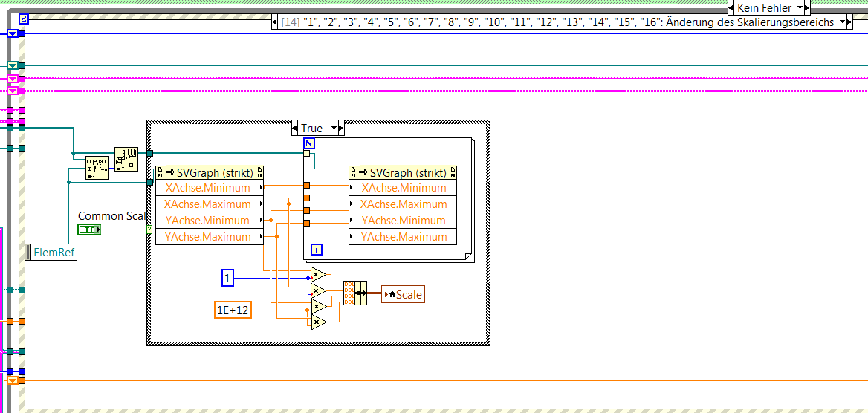Select the topmost multiply node
The height and width of the screenshot is (413, 868).
(x=318, y=274)
